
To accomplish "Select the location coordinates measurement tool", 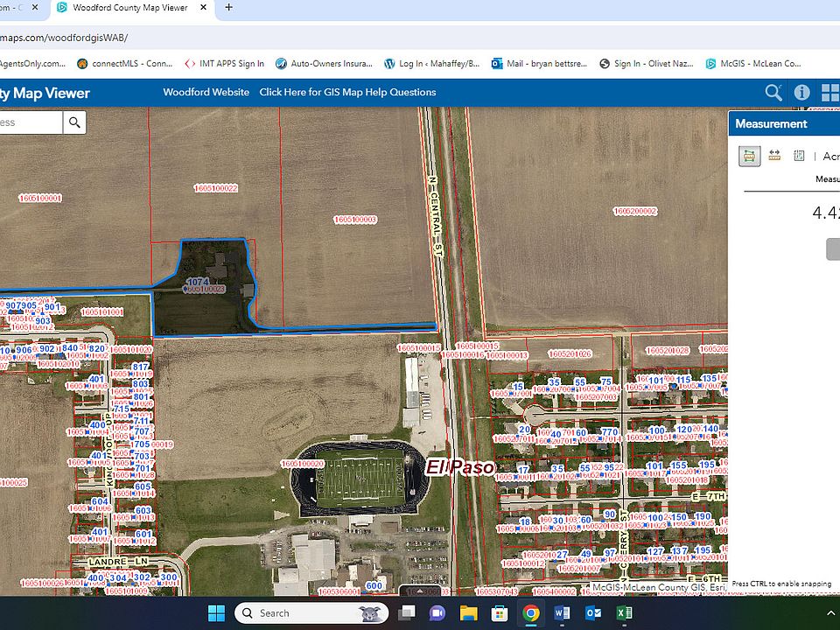I will (x=799, y=156).
